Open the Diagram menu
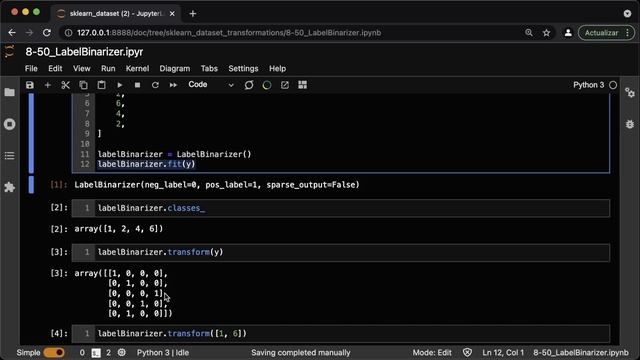640x360 pixels. pyautogui.click(x=175, y=69)
